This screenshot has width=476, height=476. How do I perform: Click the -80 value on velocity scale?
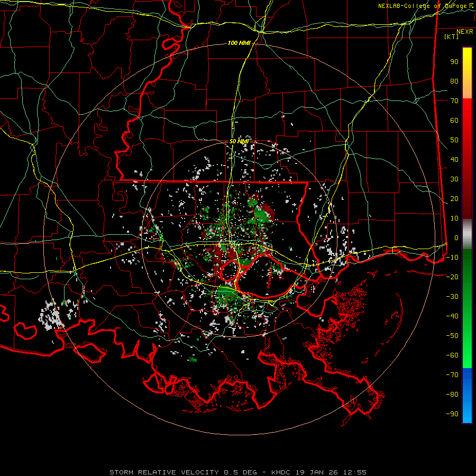pyautogui.click(x=452, y=395)
